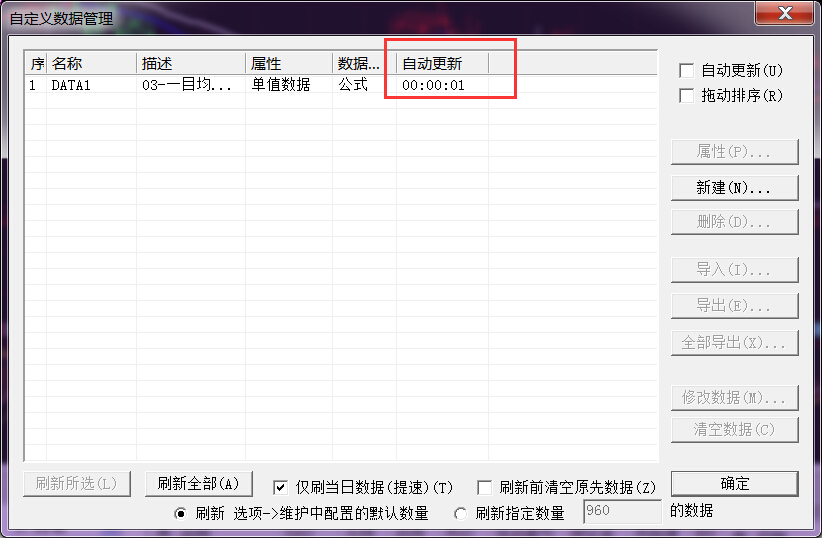Uncheck 仅刷当日数据(提速)(T) option
The image size is (822, 538).
pos(281,488)
